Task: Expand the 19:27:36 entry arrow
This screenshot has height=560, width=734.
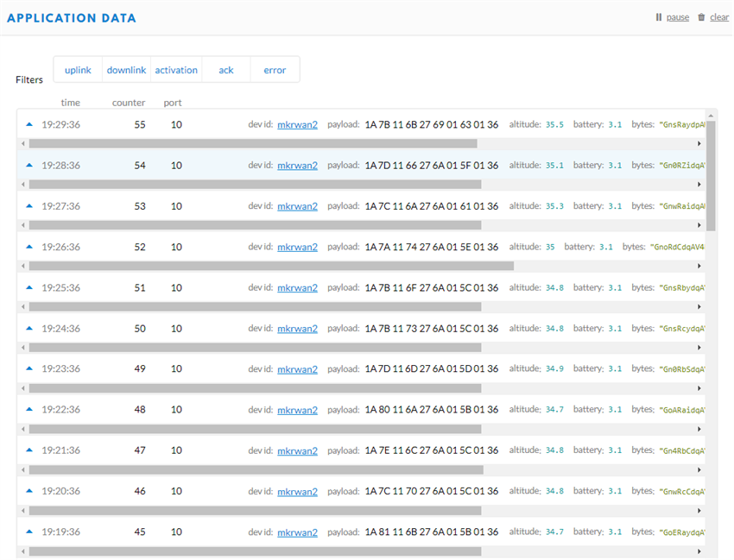Action: pos(28,206)
